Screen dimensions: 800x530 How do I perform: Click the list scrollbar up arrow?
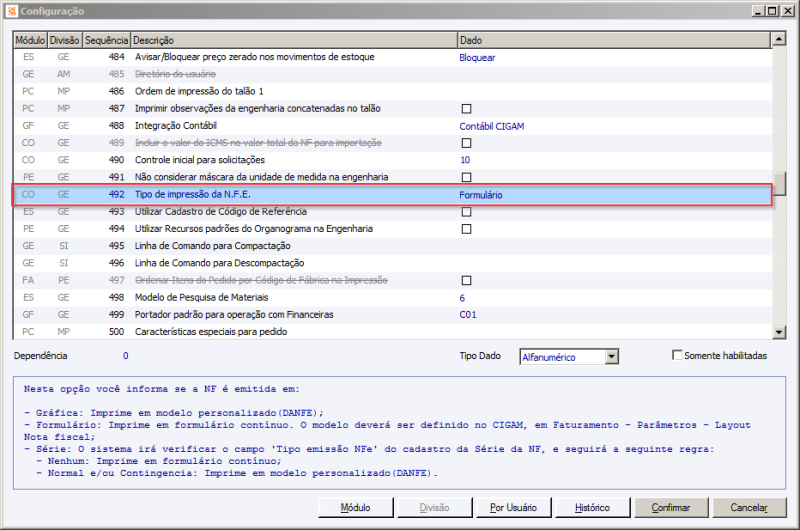pyautogui.click(x=779, y=39)
